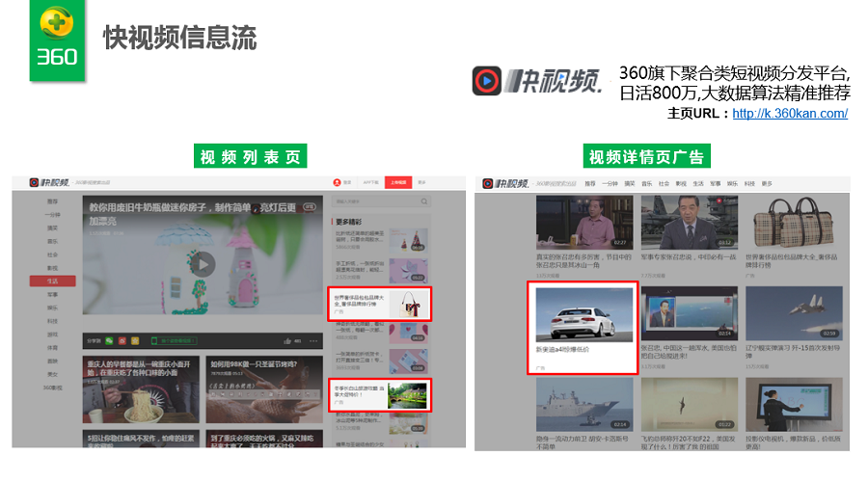Click the large 快视频 play-logo icon

(487, 81)
